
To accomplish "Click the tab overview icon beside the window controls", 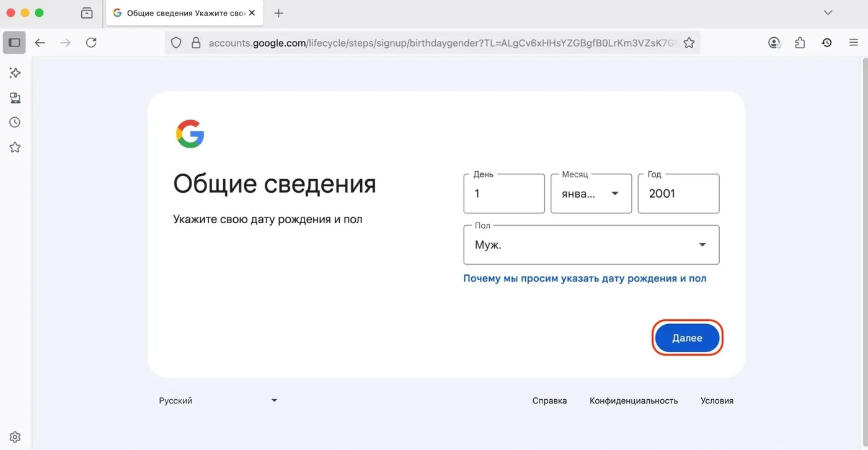I will pyautogui.click(x=87, y=13).
